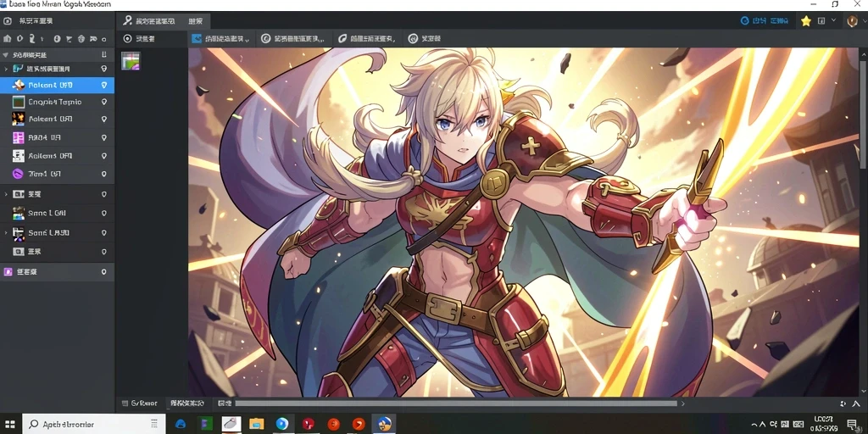Click the up-arrow icon at bottom right of canvas

(x=854, y=404)
